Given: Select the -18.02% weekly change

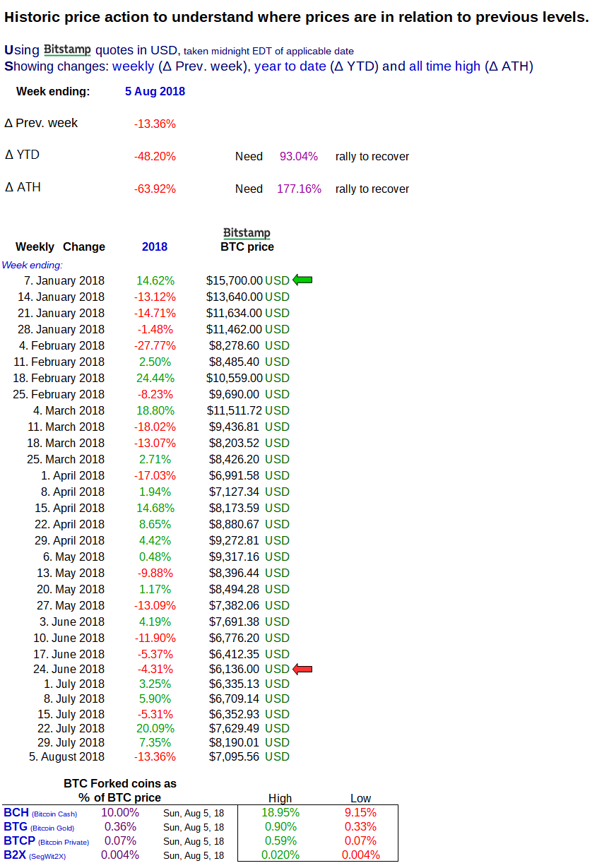Looking at the screenshot, I should click(155, 427).
